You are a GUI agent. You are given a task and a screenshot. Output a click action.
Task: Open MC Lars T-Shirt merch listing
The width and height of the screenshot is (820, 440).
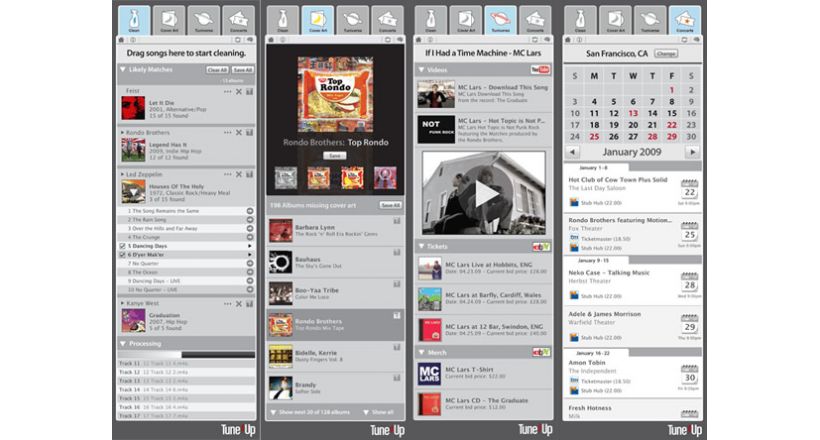484,374
